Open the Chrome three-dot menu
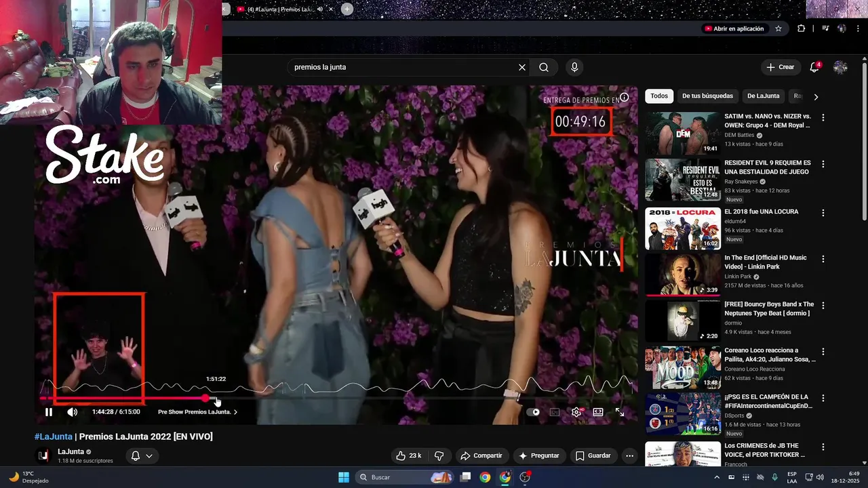 tap(857, 28)
